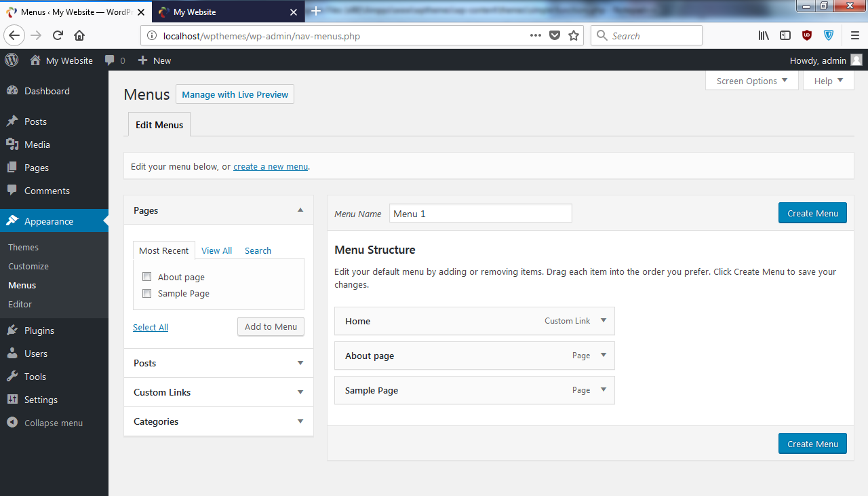Open the Help dropdown
The height and width of the screenshot is (496, 868).
(829, 81)
